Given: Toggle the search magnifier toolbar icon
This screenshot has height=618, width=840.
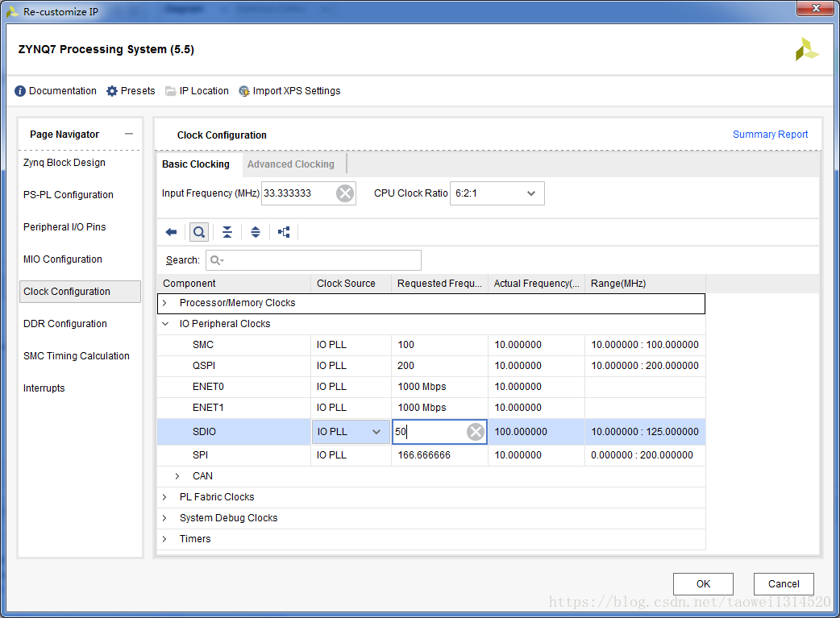Looking at the screenshot, I should [x=199, y=232].
